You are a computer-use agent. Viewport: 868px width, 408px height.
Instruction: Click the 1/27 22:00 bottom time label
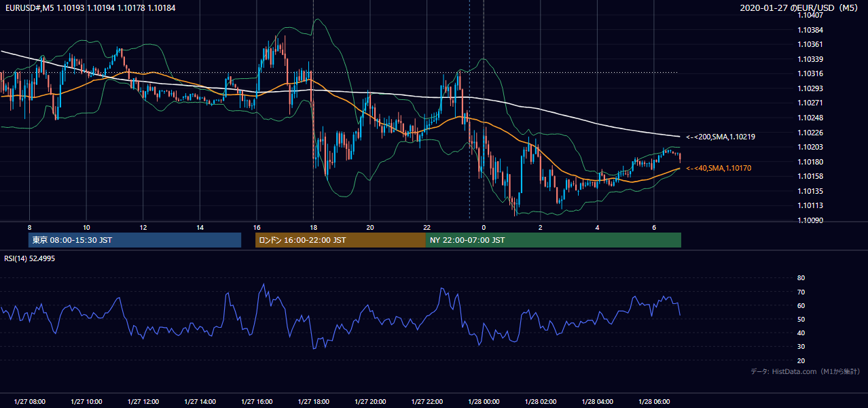coord(427,402)
